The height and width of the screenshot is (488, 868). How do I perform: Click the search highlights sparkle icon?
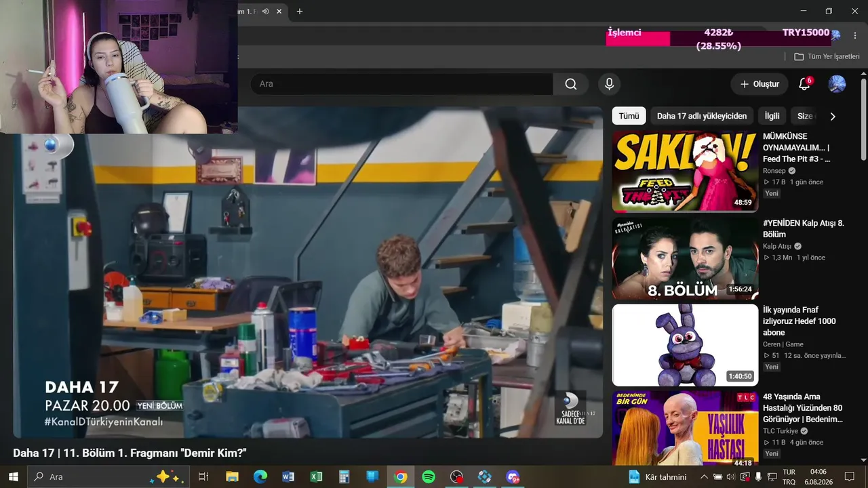167,476
